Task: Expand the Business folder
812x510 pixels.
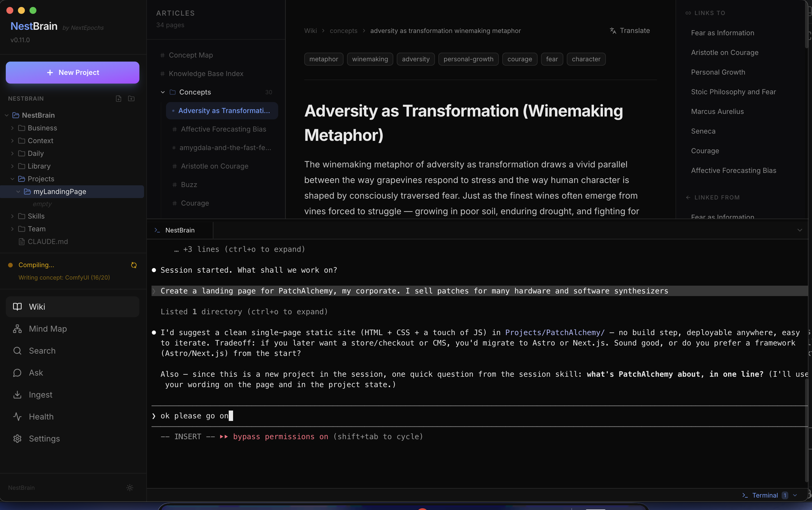Action: click(x=12, y=128)
